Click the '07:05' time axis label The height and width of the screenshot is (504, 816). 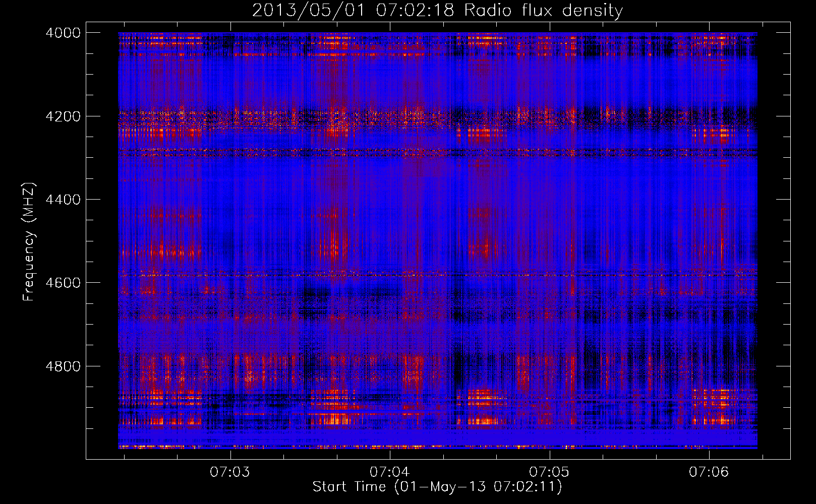pos(549,472)
